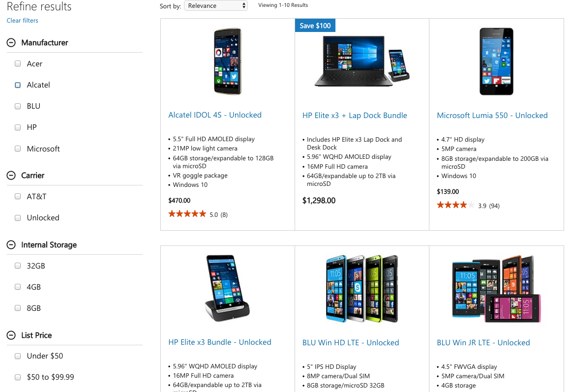The width and height of the screenshot is (573, 392).
Task: Click the Microsoft Lumia 550 phone image
Action: [x=496, y=61]
